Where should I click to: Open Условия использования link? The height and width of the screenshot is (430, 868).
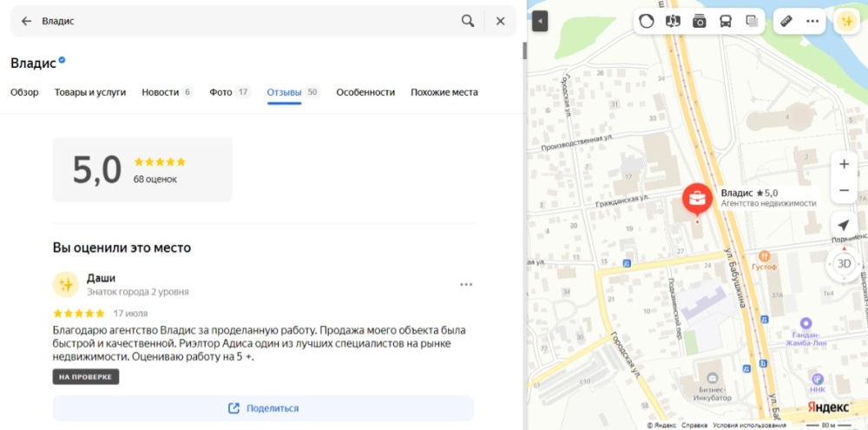coord(748,425)
